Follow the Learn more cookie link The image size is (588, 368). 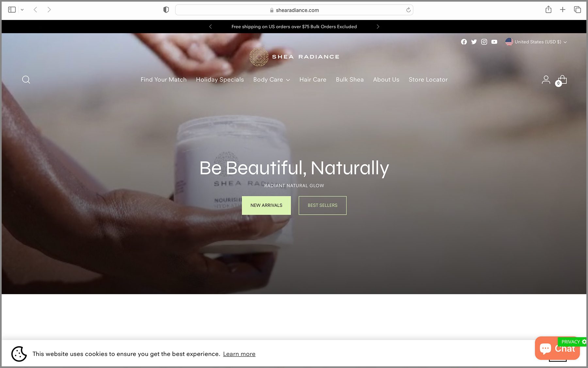point(239,354)
